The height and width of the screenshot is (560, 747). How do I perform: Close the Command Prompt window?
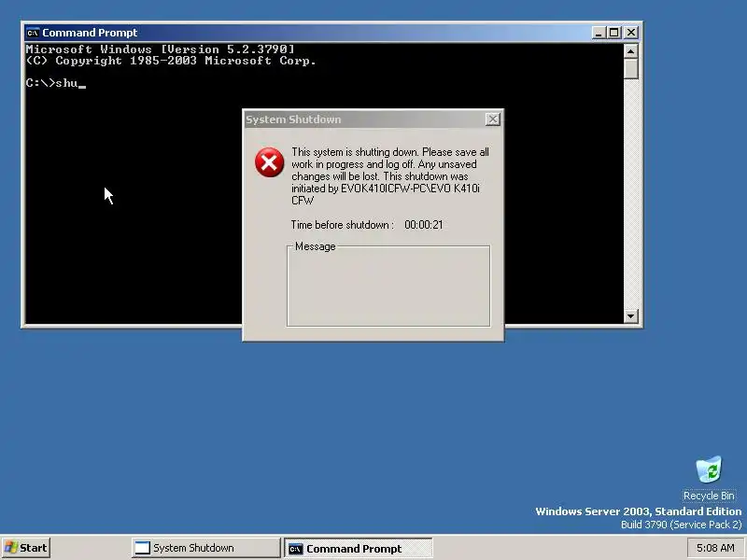631,33
